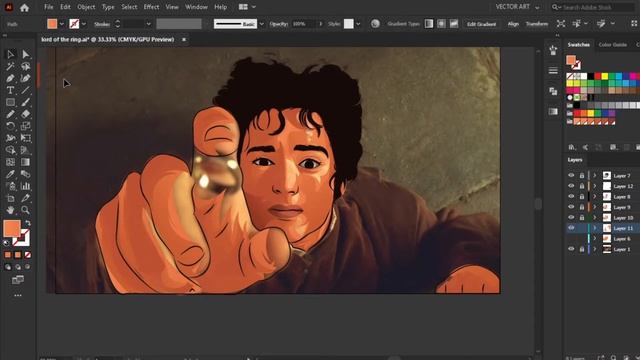
Task: Open Edit Toolbar three-dots button
Action: [18, 295]
